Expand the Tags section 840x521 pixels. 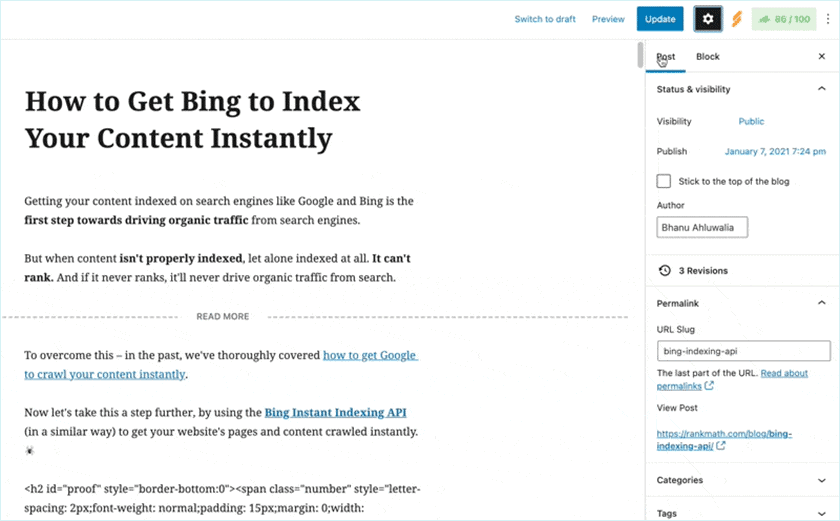(x=821, y=513)
